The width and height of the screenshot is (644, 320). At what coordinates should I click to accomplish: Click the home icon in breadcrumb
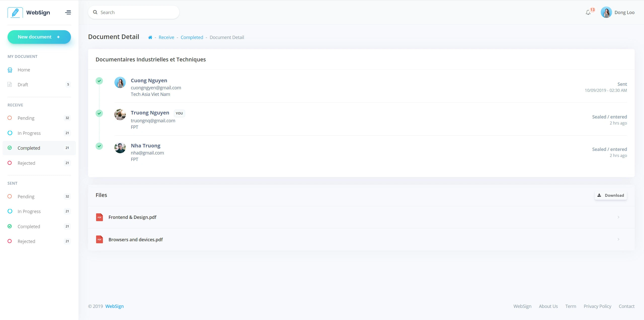[x=150, y=37]
